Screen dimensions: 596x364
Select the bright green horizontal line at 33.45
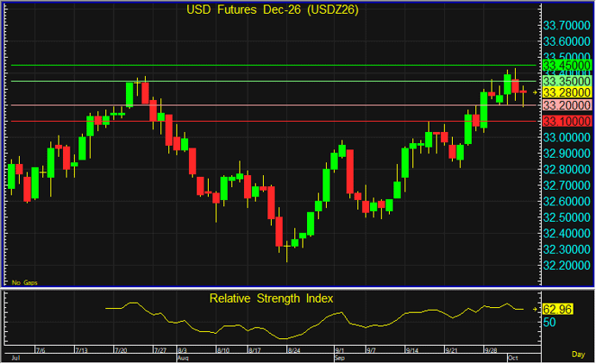[x=273, y=65]
